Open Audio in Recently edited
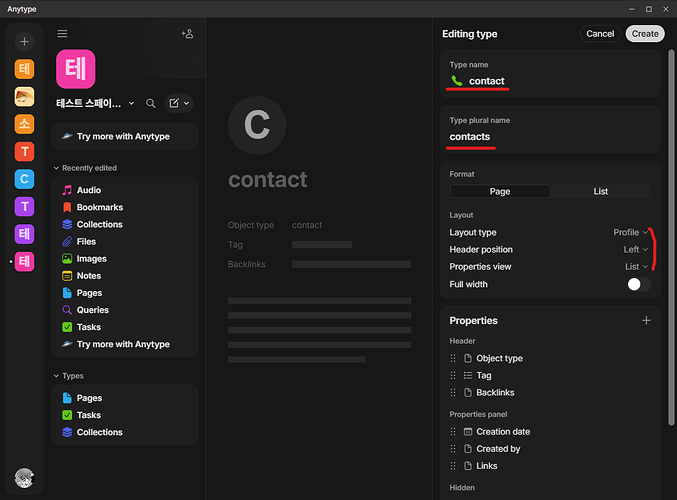The image size is (677, 500). 125,190
